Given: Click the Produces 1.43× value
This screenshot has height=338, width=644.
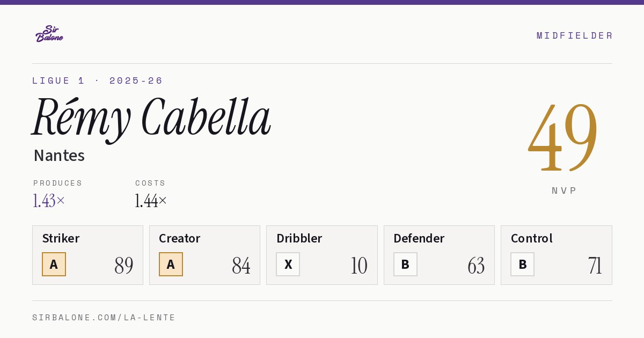Looking at the screenshot, I should click(x=49, y=201).
